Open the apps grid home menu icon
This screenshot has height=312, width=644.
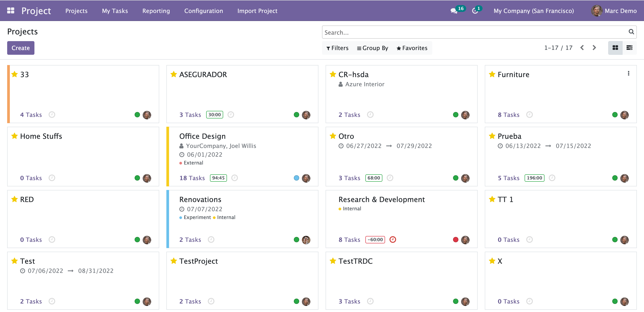[x=11, y=11]
